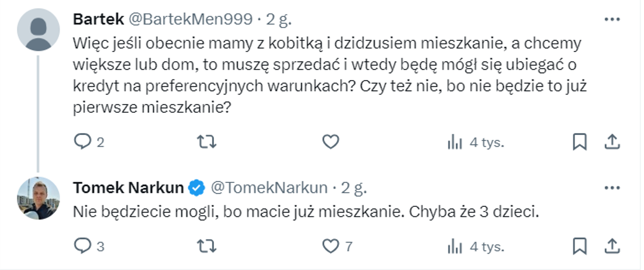Like Bartek's tweet
Viewport: 644px width, 270px height.
331,141
